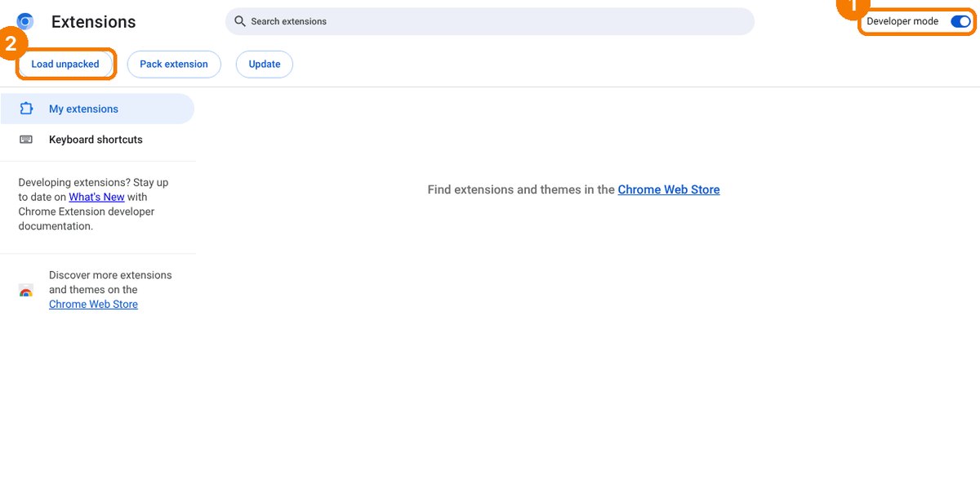Turn off Developer mode toggle
This screenshot has width=980, height=490.
tap(960, 21)
